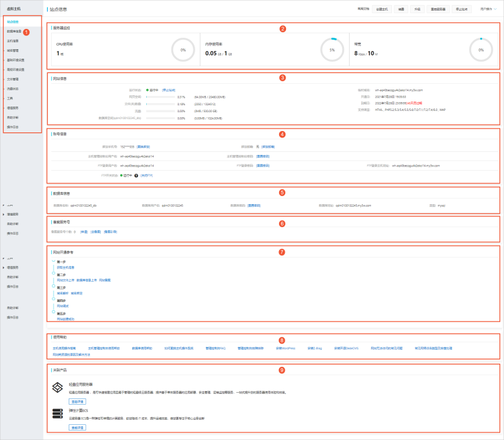Click the 带宽 circular usage gauge

[x=481, y=50]
